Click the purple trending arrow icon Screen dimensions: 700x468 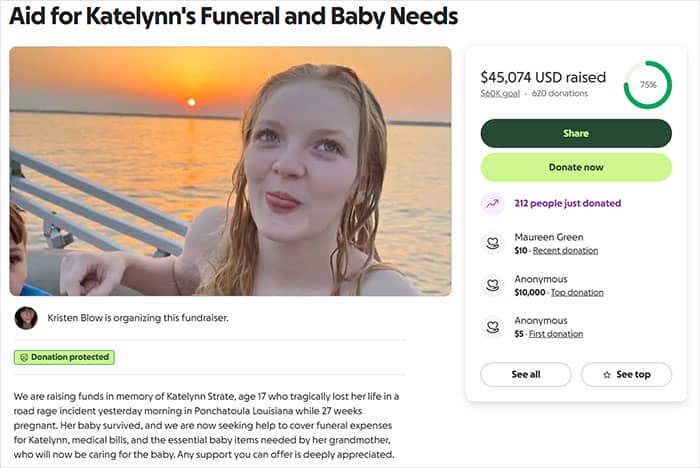[x=493, y=203]
